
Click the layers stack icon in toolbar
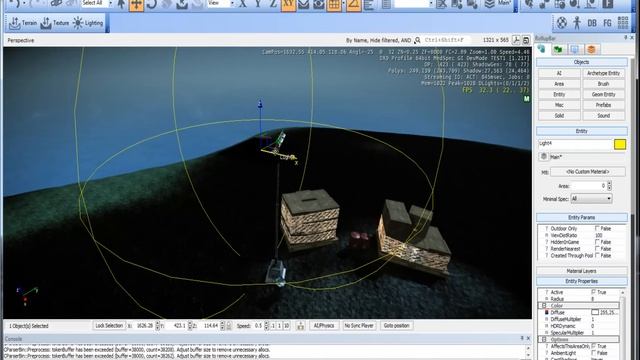[489, 4]
